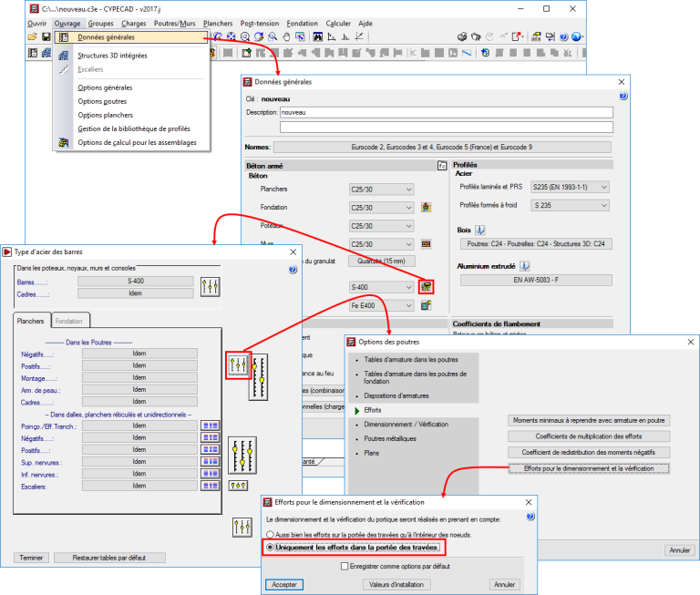
Task: Click the info icon next to Bois
Action: click(480, 230)
